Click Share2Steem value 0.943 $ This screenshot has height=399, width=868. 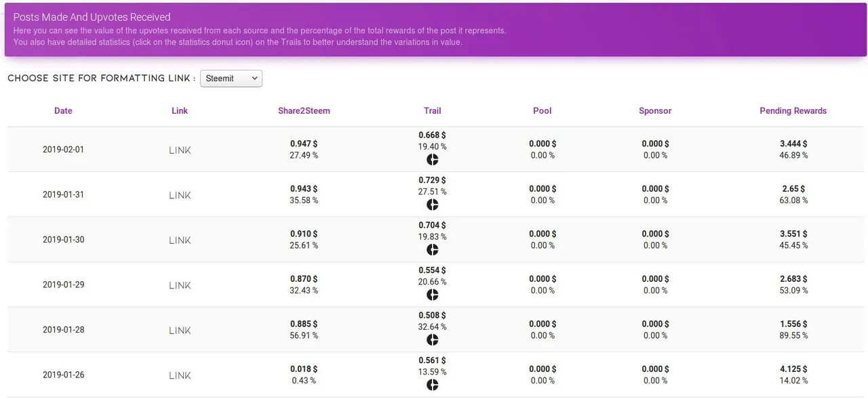[x=304, y=188]
